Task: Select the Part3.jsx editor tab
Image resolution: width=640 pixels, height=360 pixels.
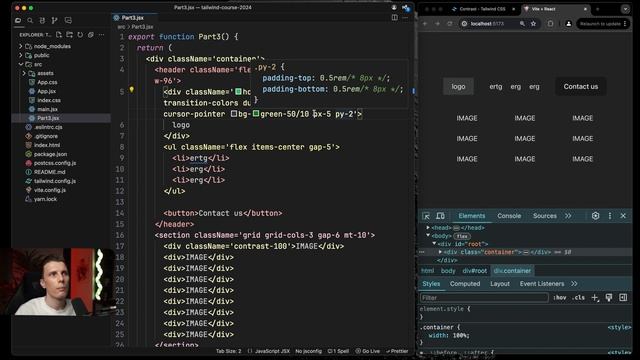Action: [133, 18]
